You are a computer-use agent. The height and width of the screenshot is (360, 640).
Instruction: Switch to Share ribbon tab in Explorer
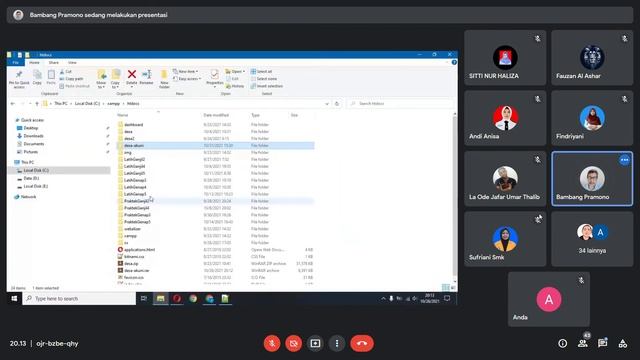53,62
